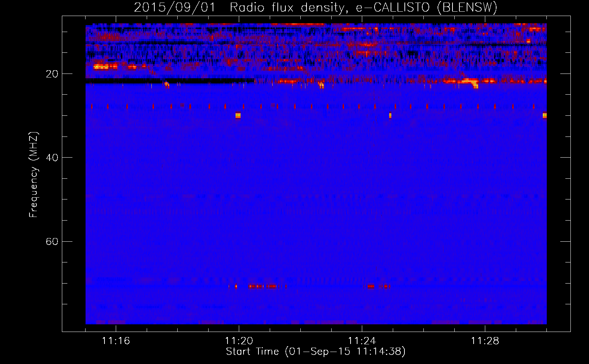This screenshot has height=364, width=589.
Task: Select the 11:28 time tick label
Action: [x=485, y=341]
